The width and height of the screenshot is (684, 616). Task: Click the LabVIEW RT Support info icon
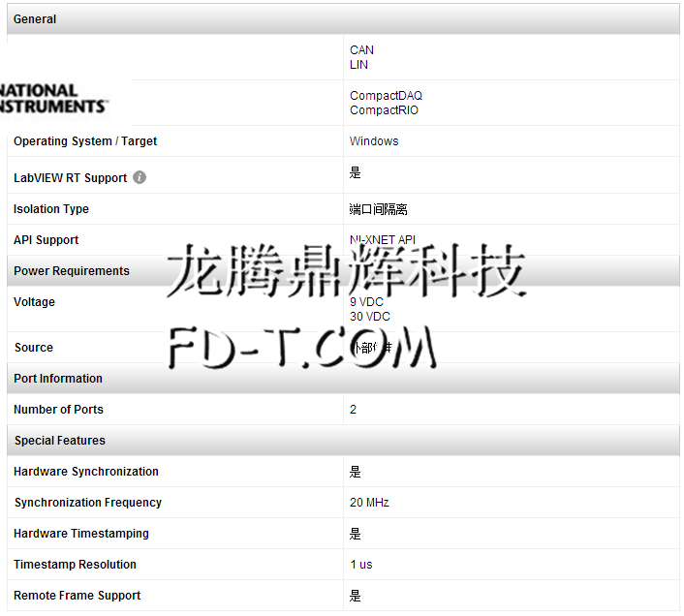click(140, 177)
